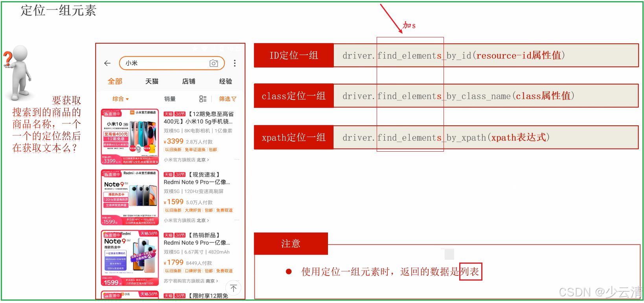Open the 经验 tab

click(x=226, y=81)
